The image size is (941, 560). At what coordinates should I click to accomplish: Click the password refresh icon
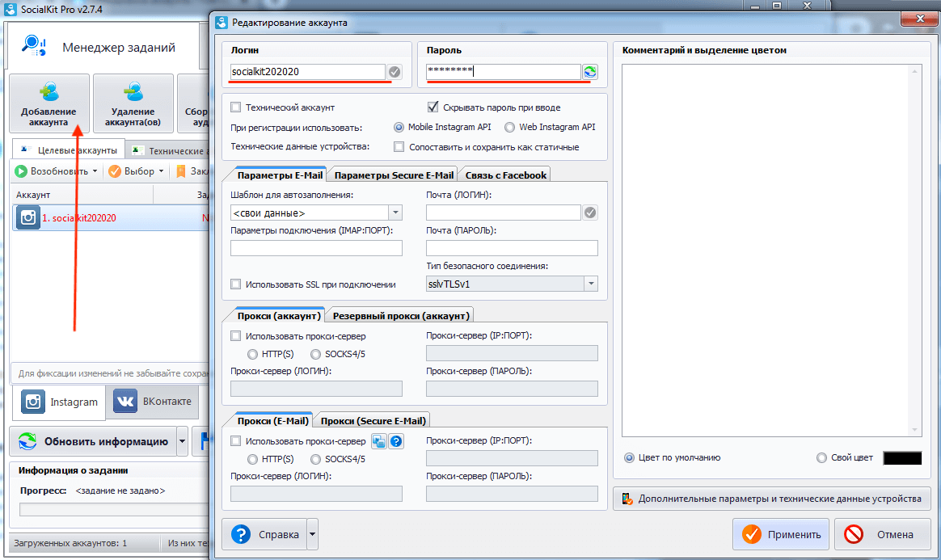[590, 72]
